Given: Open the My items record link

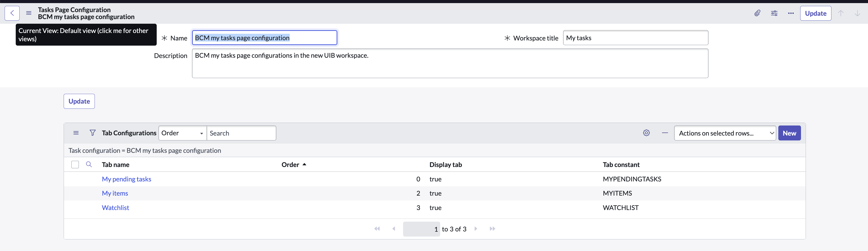Looking at the screenshot, I should (x=115, y=193).
